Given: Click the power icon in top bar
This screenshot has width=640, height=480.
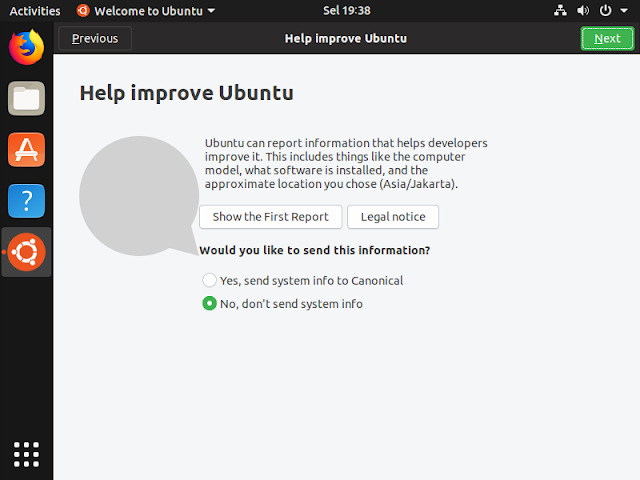Looking at the screenshot, I should (x=605, y=11).
